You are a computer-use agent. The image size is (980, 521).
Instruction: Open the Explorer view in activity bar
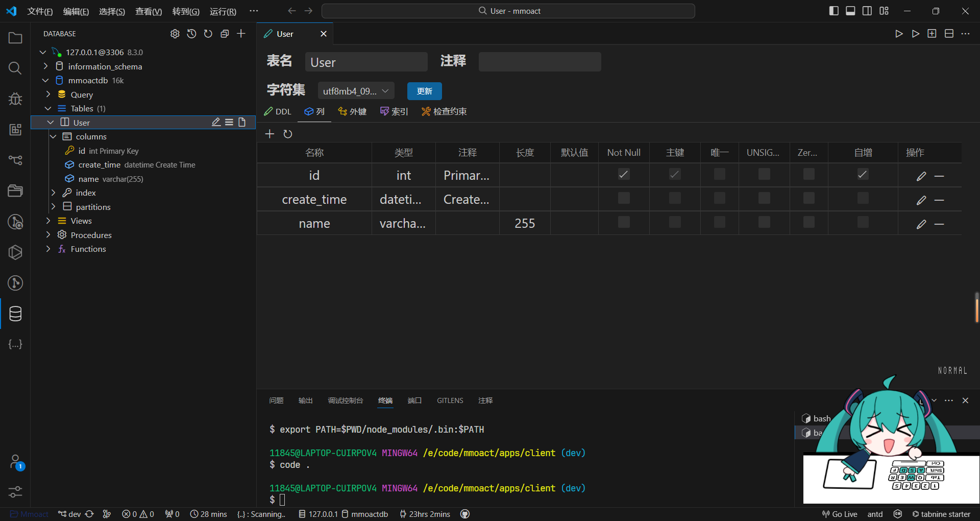(15, 38)
